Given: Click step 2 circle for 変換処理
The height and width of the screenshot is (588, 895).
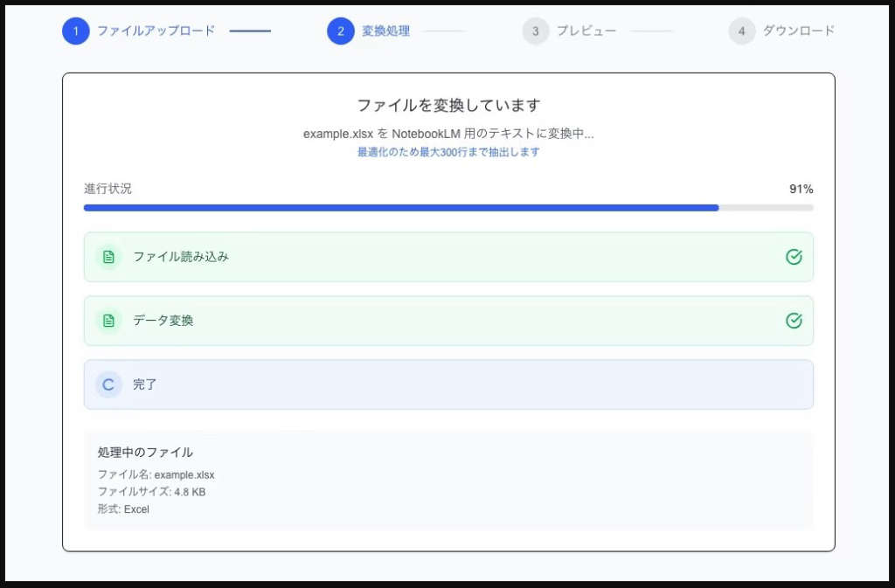Looking at the screenshot, I should tap(341, 31).
